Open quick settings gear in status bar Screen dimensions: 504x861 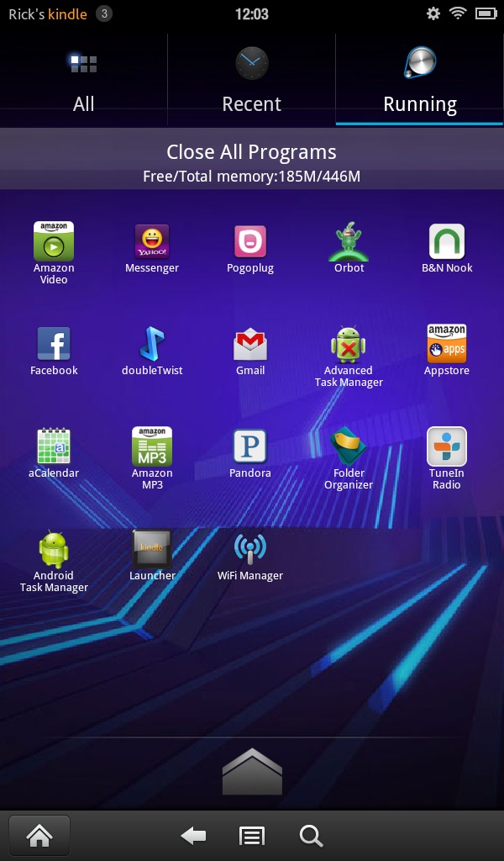pos(433,13)
